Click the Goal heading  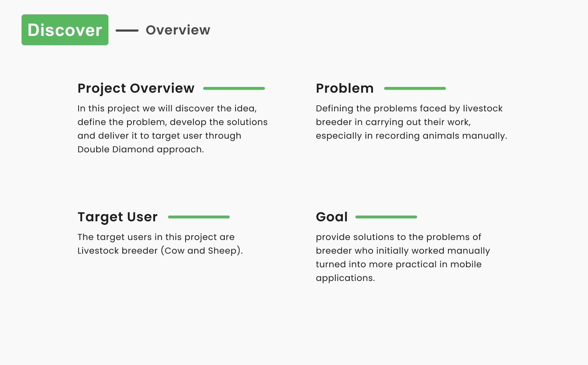point(332,217)
